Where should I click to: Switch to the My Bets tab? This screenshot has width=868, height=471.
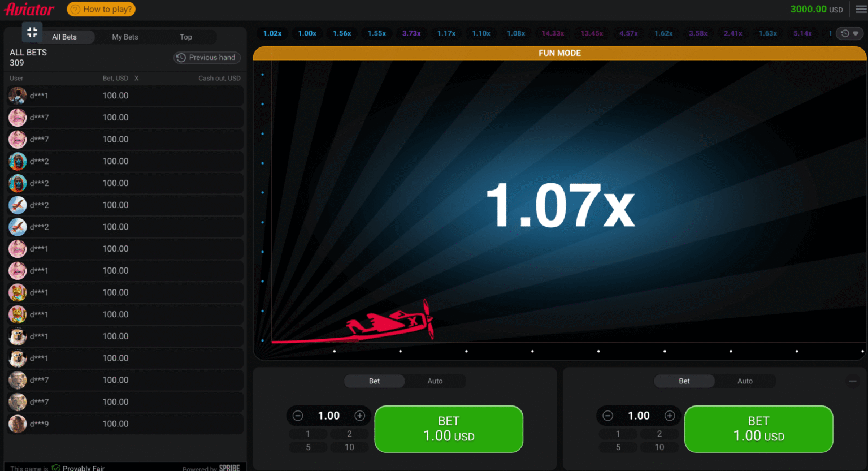(125, 37)
